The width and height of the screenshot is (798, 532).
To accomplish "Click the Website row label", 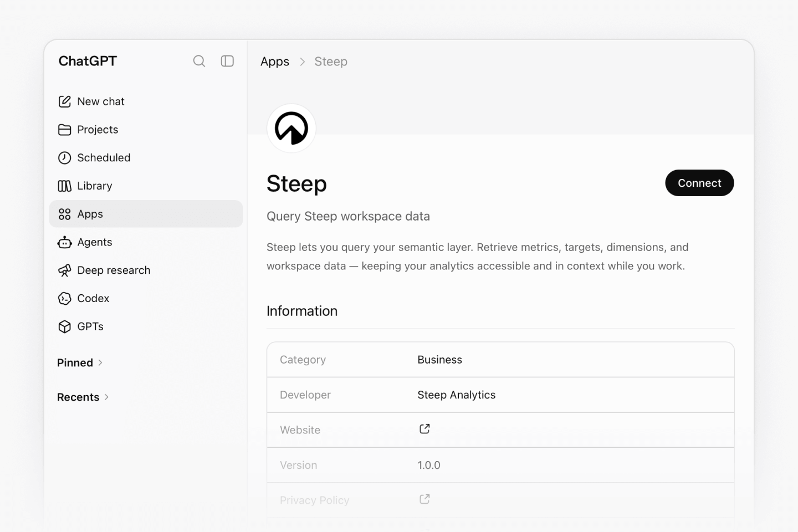I will tap(300, 430).
